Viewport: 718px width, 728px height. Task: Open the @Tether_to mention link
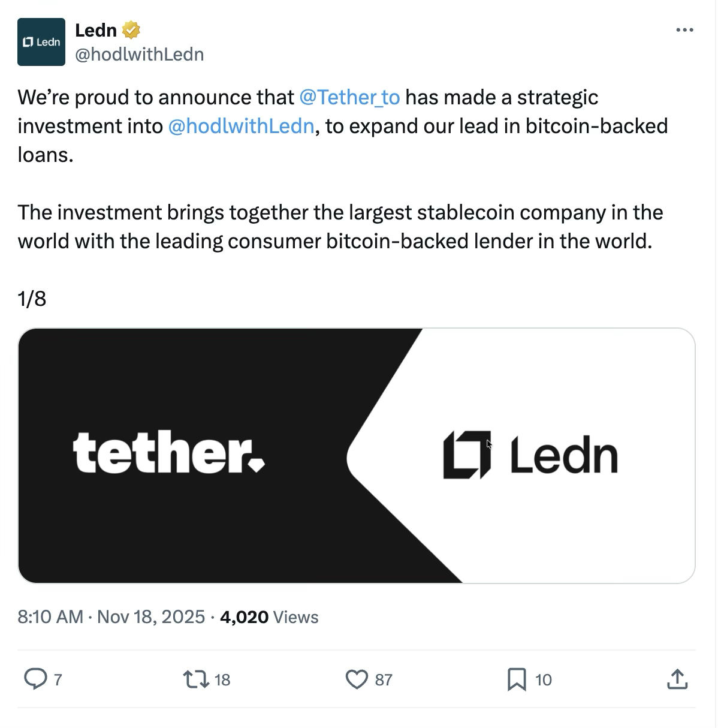click(349, 97)
